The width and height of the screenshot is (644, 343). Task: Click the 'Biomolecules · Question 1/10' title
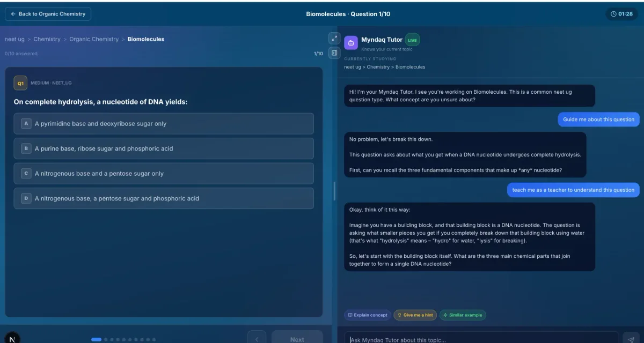348,14
